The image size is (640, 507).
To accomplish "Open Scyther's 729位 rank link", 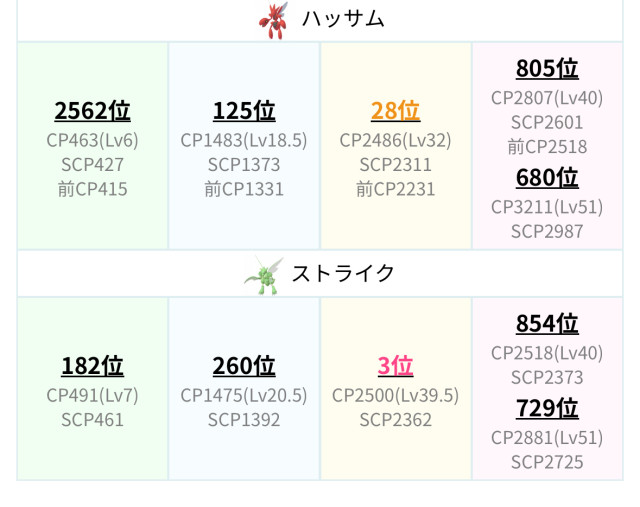I will [547, 409].
